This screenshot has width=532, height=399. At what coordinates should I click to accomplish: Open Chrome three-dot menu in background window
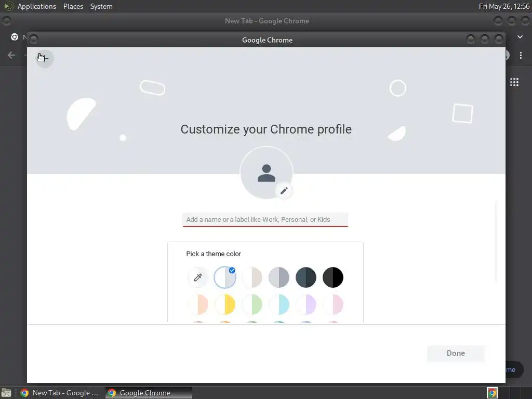point(521,55)
